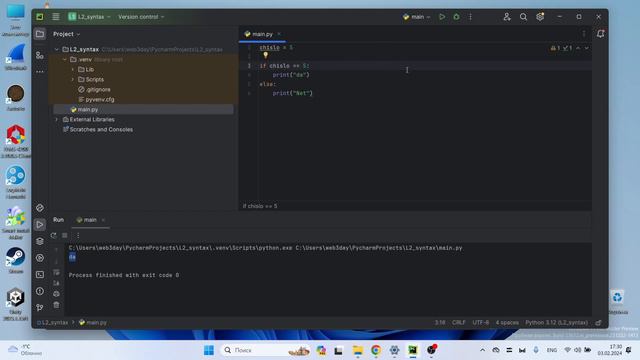Show more tool windows ellipsis

(40, 71)
